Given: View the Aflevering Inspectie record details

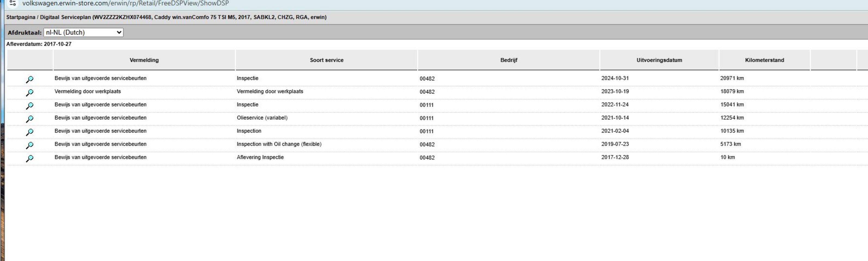Looking at the screenshot, I should 30,158.
